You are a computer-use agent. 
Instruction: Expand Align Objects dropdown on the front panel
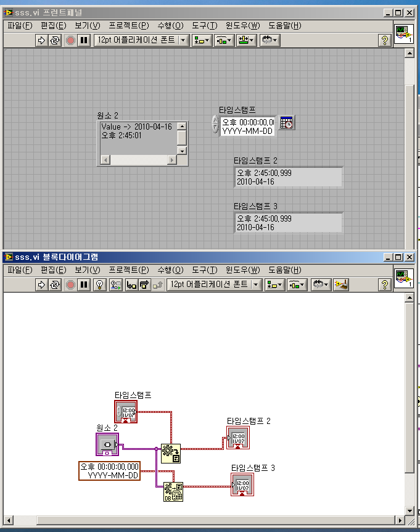pyautogui.click(x=202, y=40)
